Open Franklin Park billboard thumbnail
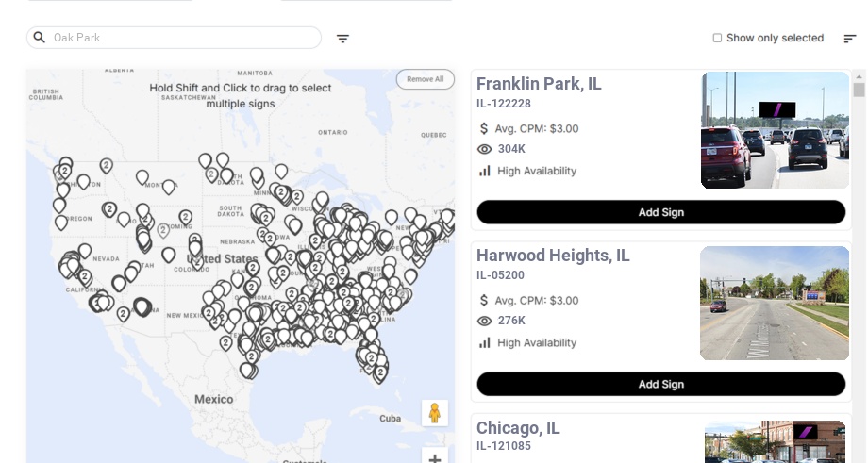868x463 pixels. (x=775, y=130)
